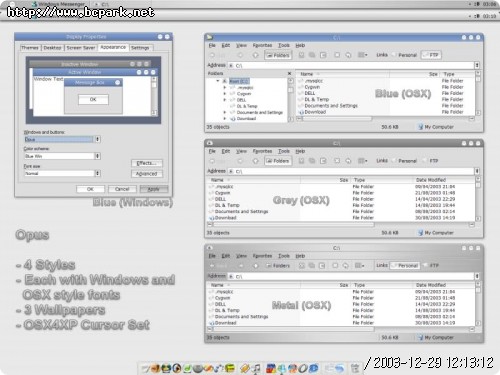Toggle Folders button in Metal (OSX) window
Image resolution: width=500 pixels, height=375 pixels.
pos(278,266)
